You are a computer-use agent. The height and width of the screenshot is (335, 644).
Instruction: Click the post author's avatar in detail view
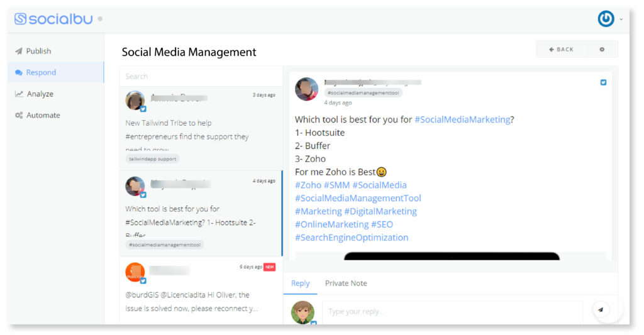tap(306, 89)
